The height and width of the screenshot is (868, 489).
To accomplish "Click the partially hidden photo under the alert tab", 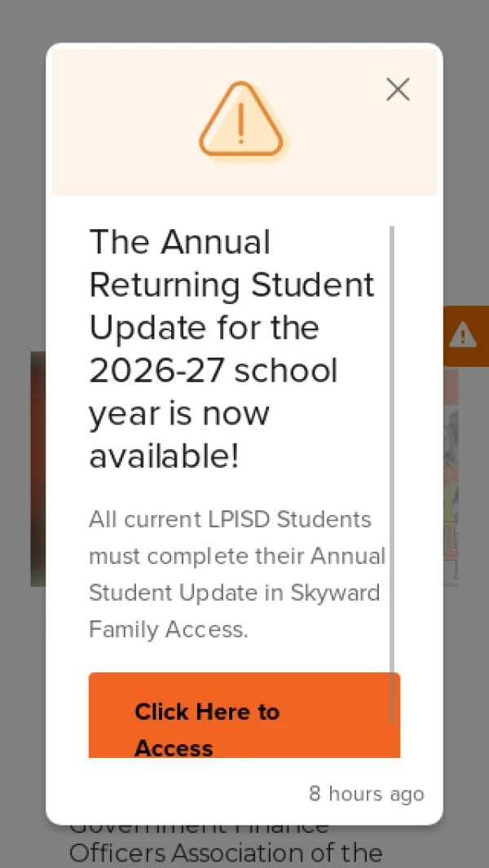I will [450, 476].
